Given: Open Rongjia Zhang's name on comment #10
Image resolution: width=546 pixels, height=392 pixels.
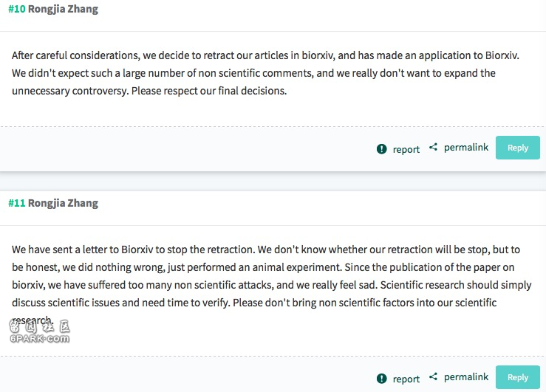Looking at the screenshot, I should pos(63,9).
